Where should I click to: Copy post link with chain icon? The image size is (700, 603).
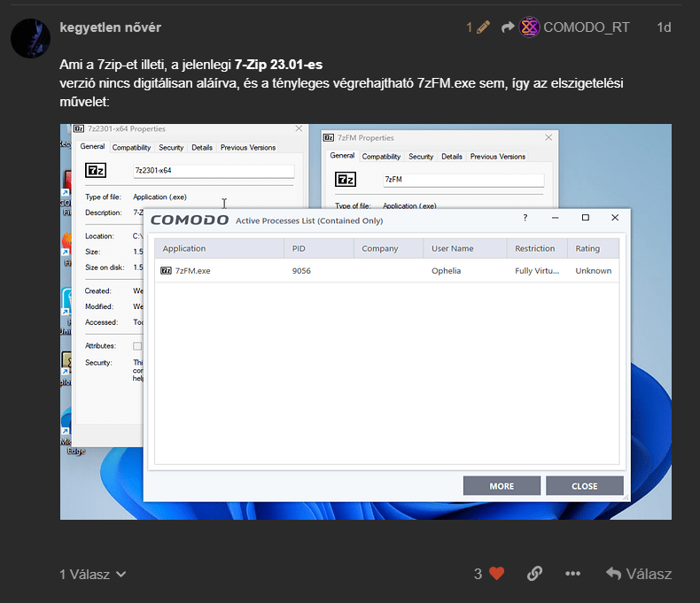tap(534, 574)
